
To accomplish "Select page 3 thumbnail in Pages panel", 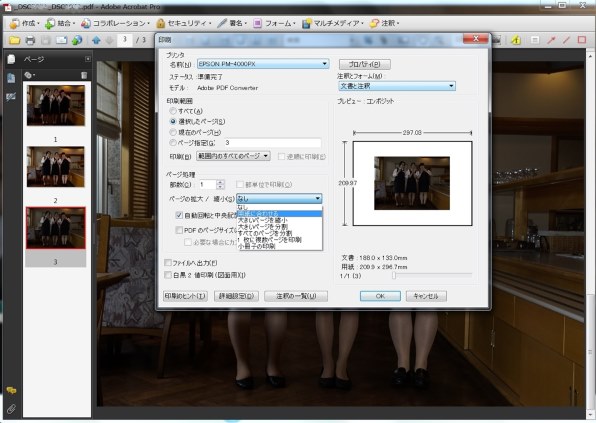I will (56, 228).
